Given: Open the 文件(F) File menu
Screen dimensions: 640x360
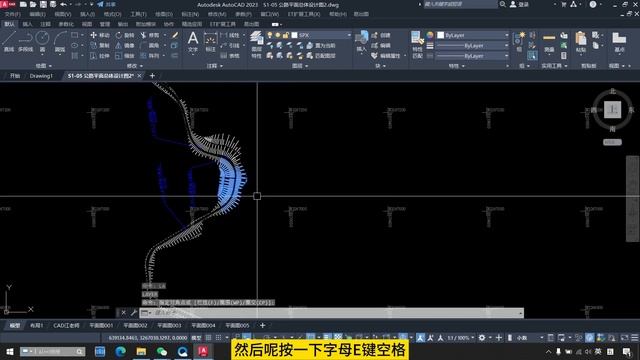Looking at the screenshot, I should click(x=12, y=14).
